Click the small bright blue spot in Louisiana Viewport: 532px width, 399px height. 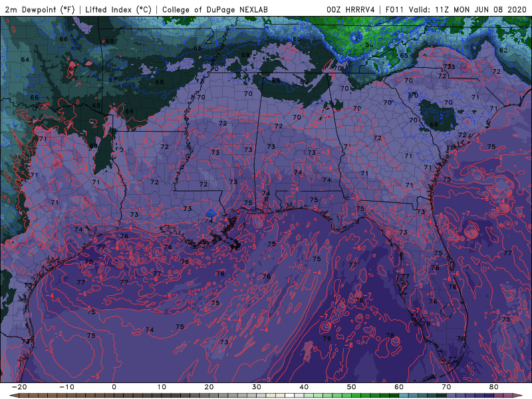click(x=211, y=213)
